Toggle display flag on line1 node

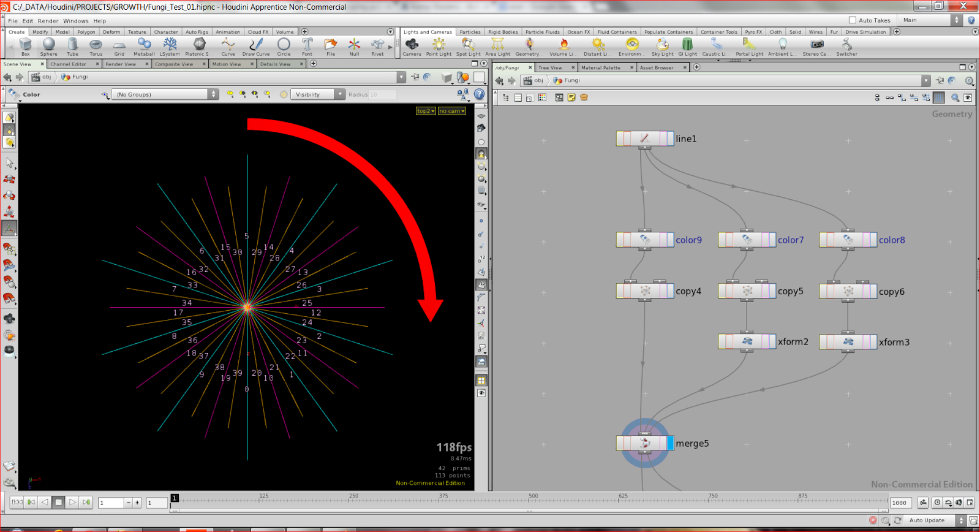coord(670,139)
